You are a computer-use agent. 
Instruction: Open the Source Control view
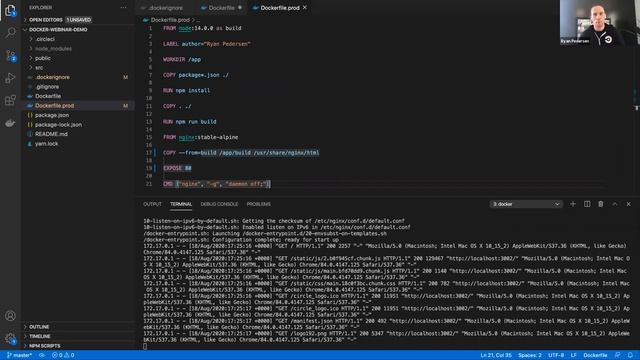tap(10, 56)
